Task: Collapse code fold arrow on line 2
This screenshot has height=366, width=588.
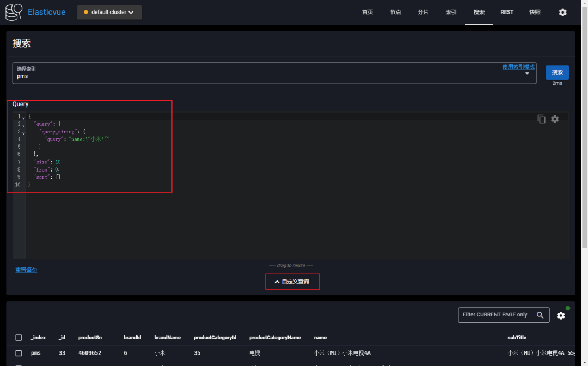Action: 23,125
